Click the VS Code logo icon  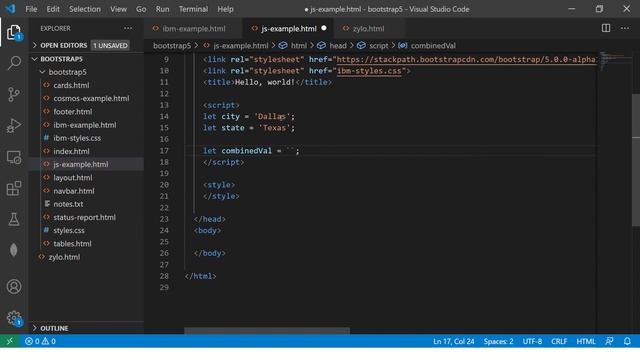pos(10,9)
